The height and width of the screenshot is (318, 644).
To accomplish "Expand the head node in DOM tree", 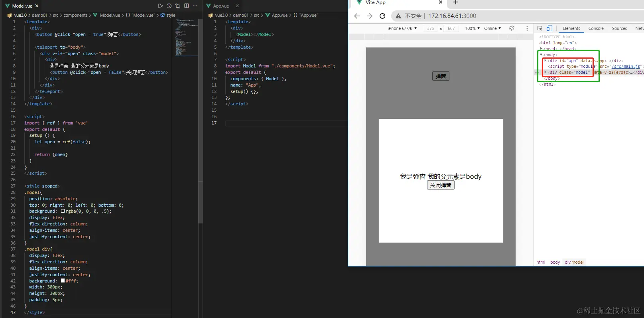I will [541, 49].
